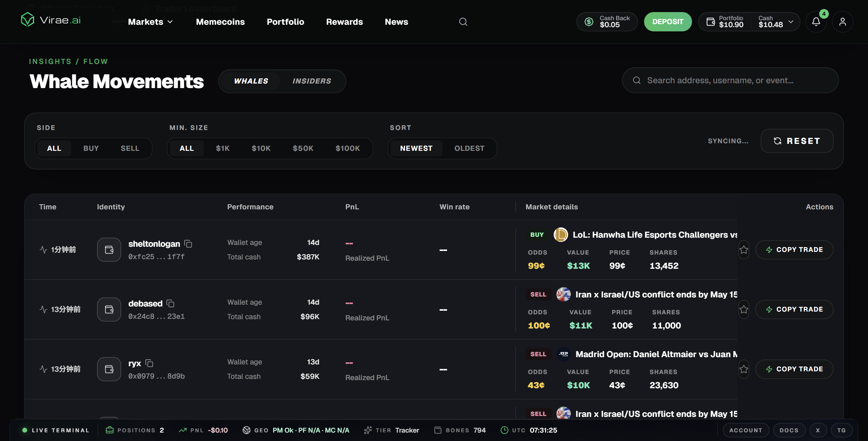The image size is (868, 441).
Task: Copy sheltonlogan's wallet address
Action: pos(188,244)
